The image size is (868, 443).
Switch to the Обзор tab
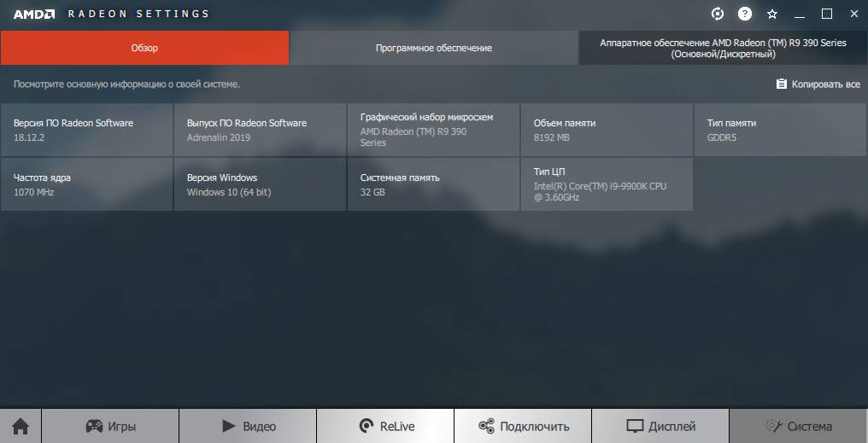pyautogui.click(x=144, y=48)
